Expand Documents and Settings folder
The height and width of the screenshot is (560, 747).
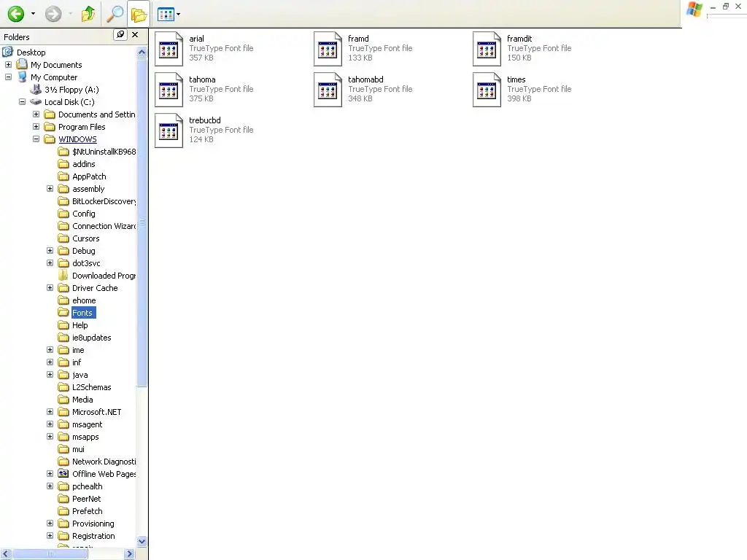(x=36, y=114)
